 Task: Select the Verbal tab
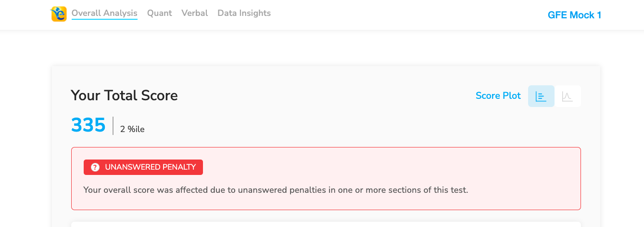pos(194,13)
